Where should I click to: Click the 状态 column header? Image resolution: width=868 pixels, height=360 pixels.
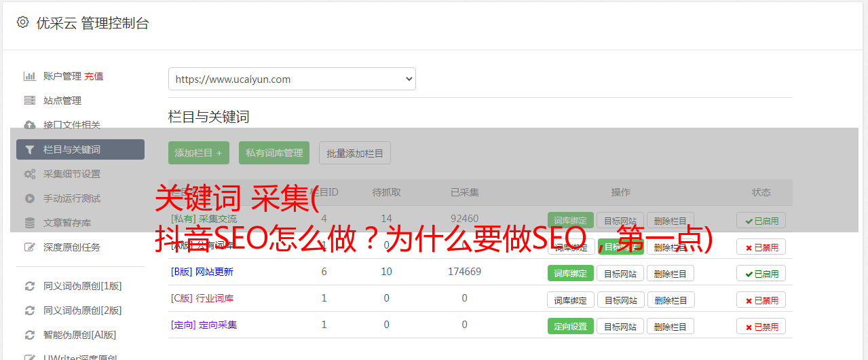(761, 192)
